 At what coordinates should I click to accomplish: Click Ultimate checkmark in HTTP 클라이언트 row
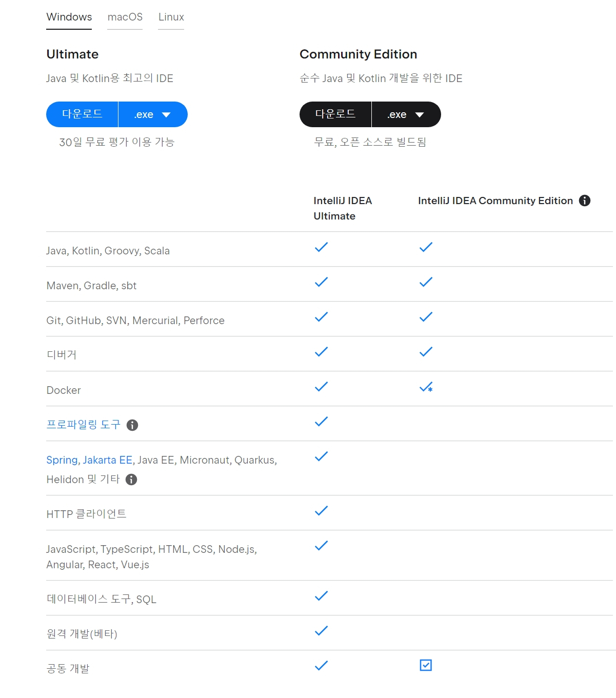pyautogui.click(x=321, y=511)
